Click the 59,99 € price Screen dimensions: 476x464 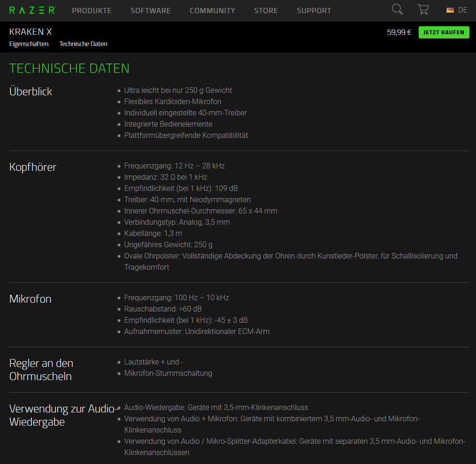tap(399, 32)
